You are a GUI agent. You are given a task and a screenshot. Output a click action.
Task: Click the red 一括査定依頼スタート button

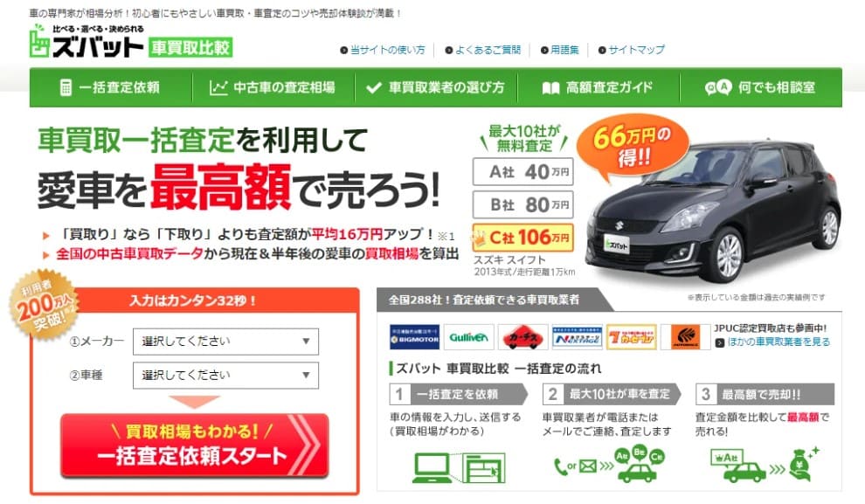pyautogui.click(x=195, y=445)
